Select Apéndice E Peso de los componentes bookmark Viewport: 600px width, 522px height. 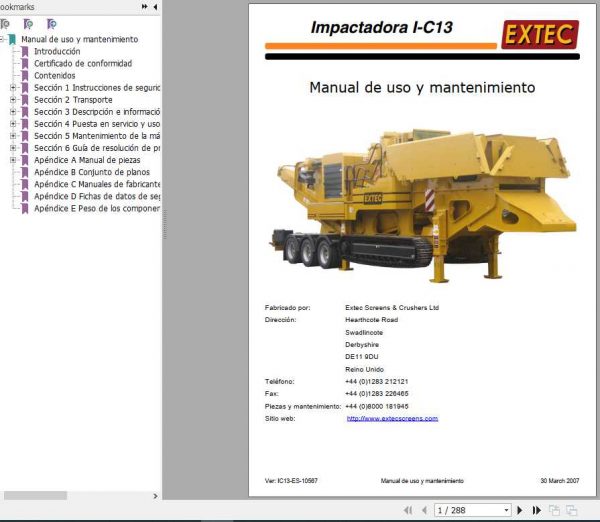(x=97, y=208)
